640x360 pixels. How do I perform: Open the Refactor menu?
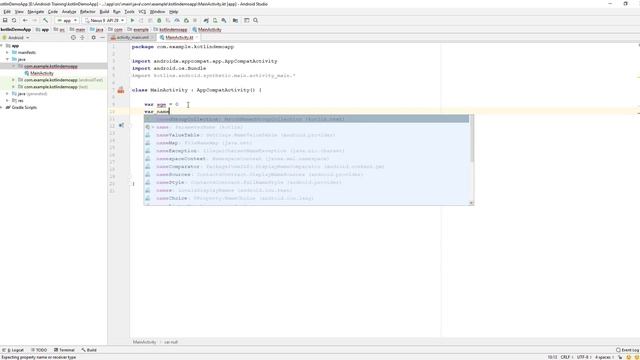[x=87, y=12]
